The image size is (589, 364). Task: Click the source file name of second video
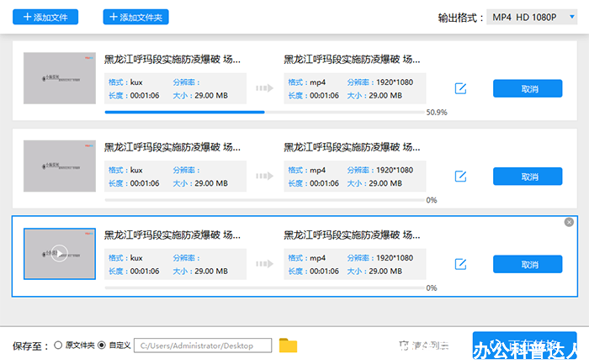pyautogui.click(x=172, y=147)
